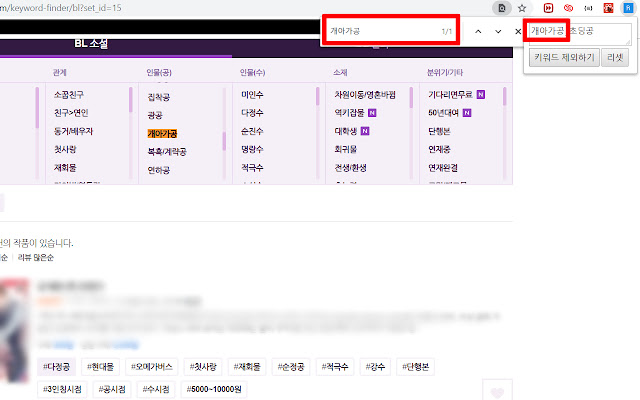Click the find-in-page icon in address bar
The image size is (640, 400).
coord(502,8)
